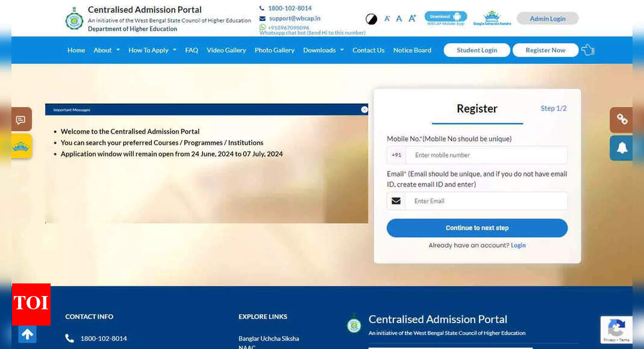
Task: Select the Notice Board menu item
Action: click(x=412, y=50)
